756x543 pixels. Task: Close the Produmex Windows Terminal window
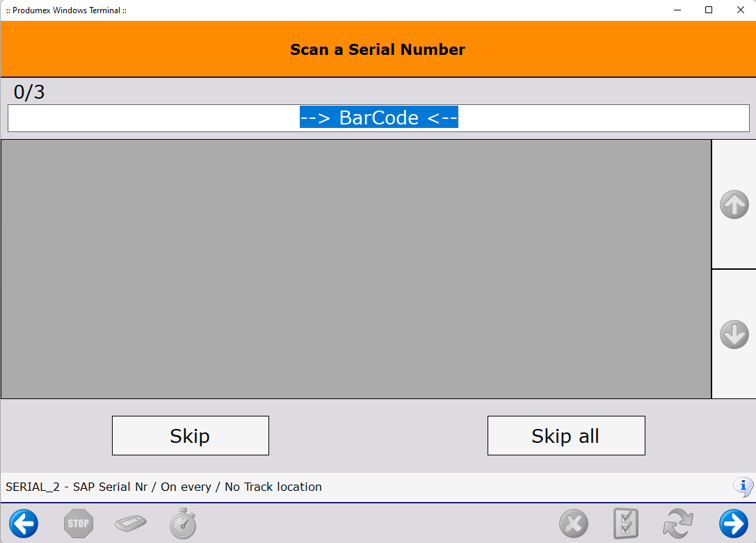(741, 10)
